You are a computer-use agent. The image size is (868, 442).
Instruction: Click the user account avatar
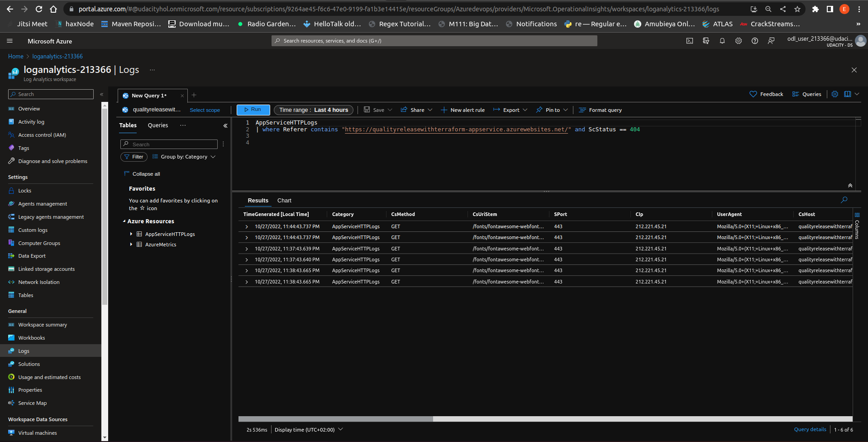[x=861, y=41]
